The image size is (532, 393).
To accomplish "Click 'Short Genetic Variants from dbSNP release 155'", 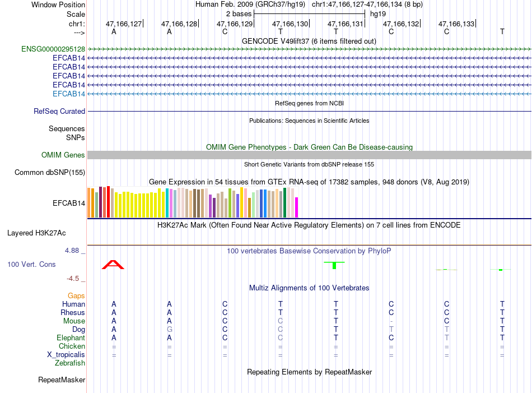I will [309, 164].
